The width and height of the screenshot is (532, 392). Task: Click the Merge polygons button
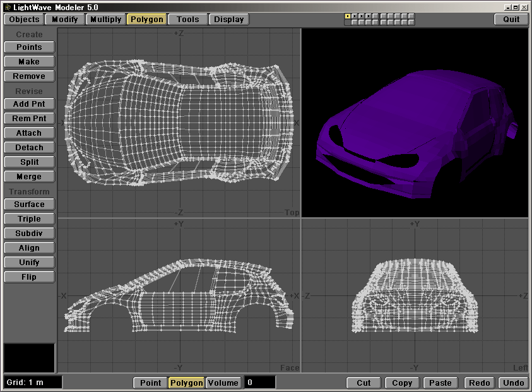(x=29, y=177)
